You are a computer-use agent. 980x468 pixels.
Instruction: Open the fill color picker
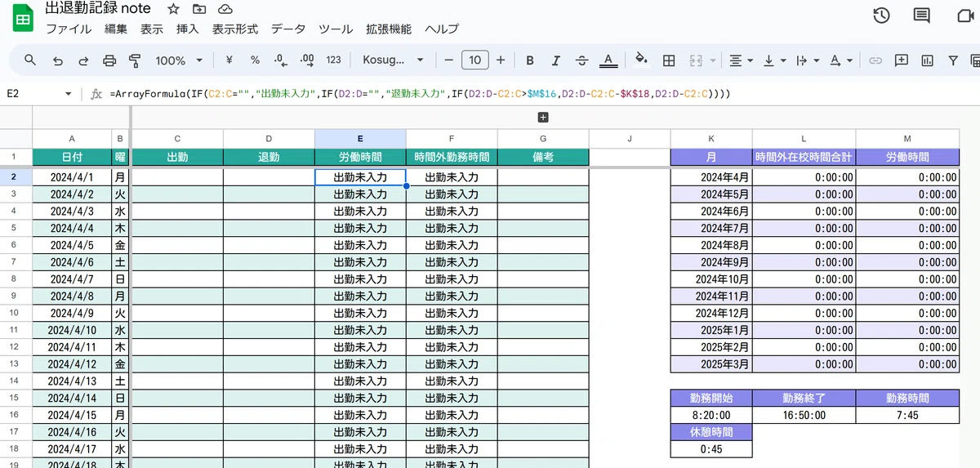[641, 60]
